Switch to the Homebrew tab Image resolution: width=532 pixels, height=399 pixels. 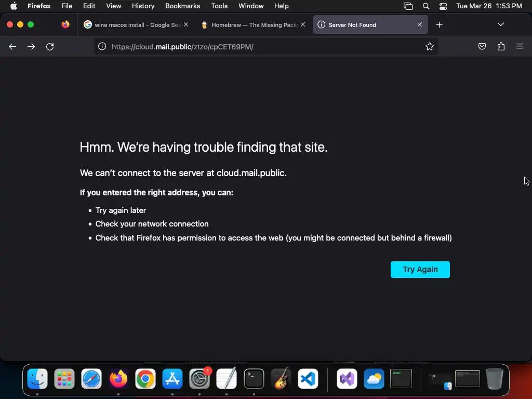[250, 25]
